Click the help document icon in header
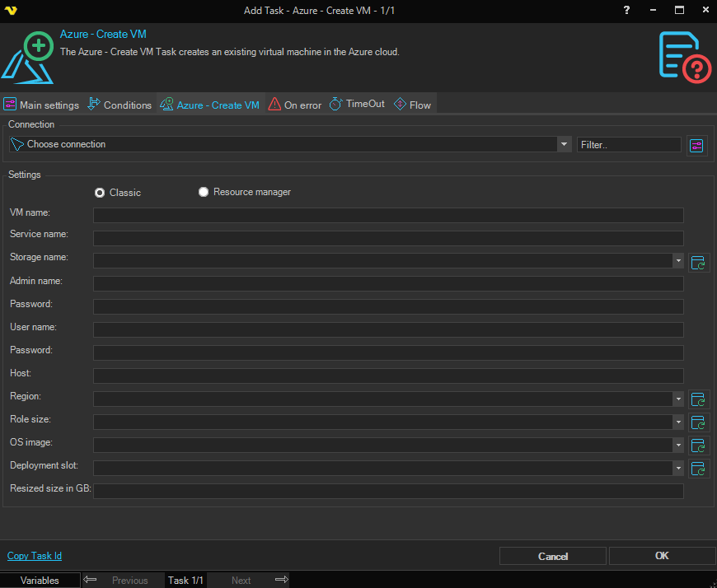This screenshot has width=717, height=588. tap(684, 57)
